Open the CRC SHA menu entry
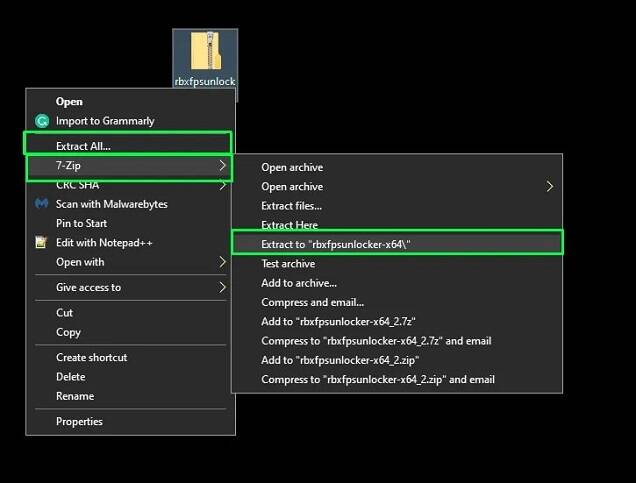 click(x=130, y=185)
